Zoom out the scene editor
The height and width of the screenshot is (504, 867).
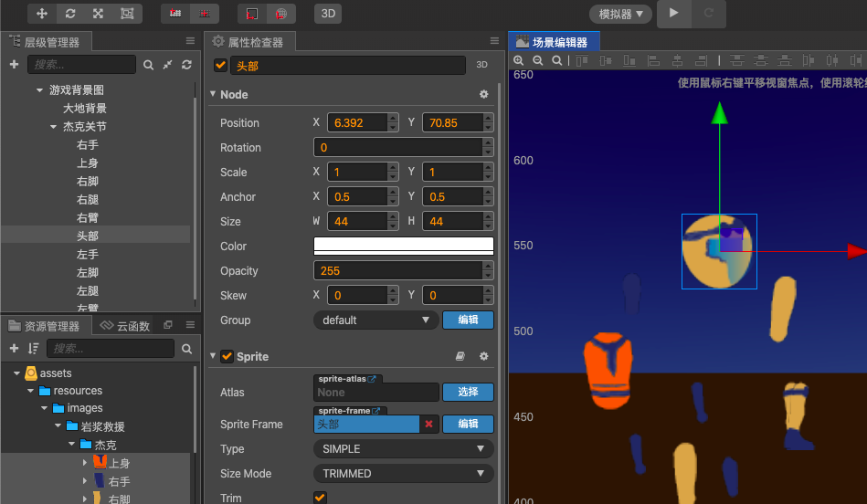point(537,61)
